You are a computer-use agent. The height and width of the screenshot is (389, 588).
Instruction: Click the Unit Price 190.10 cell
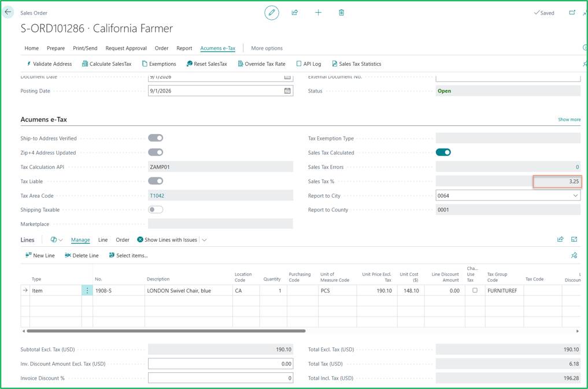pos(376,290)
